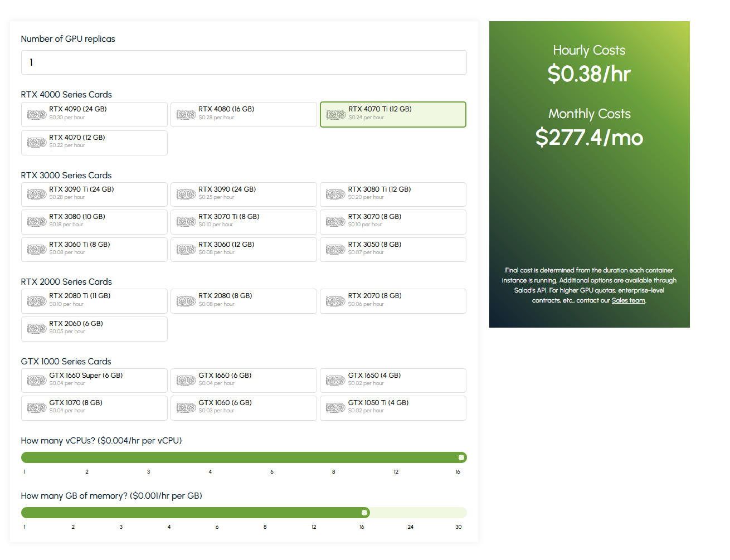Image resolution: width=730 pixels, height=560 pixels.
Task: Click the Number of GPU replicas field
Action: (x=244, y=62)
